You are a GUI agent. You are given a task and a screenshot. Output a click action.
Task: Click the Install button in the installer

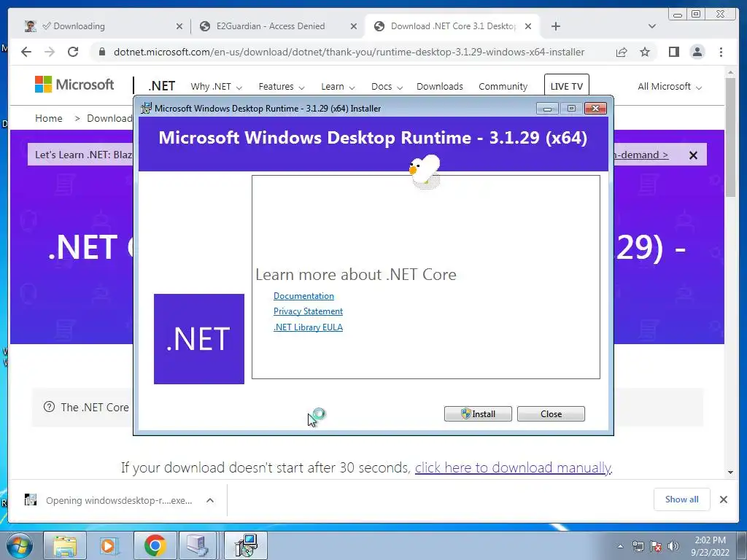point(478,414)
